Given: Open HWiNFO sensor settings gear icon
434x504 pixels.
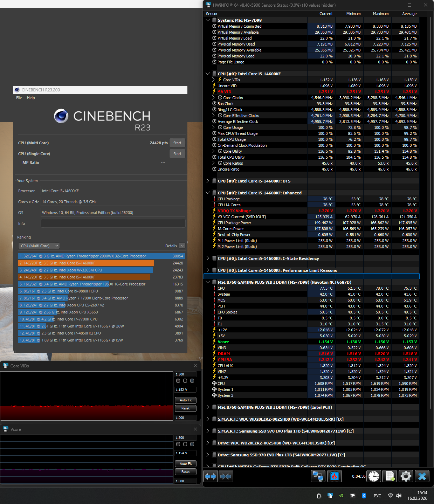Looking at the screenshot, I should pos(406,476).
